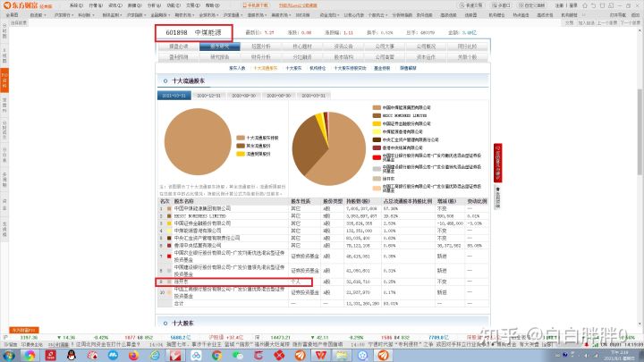Launch Firefox from the taskbar
Screen dimensions: 644x362
tap(134, 356)
